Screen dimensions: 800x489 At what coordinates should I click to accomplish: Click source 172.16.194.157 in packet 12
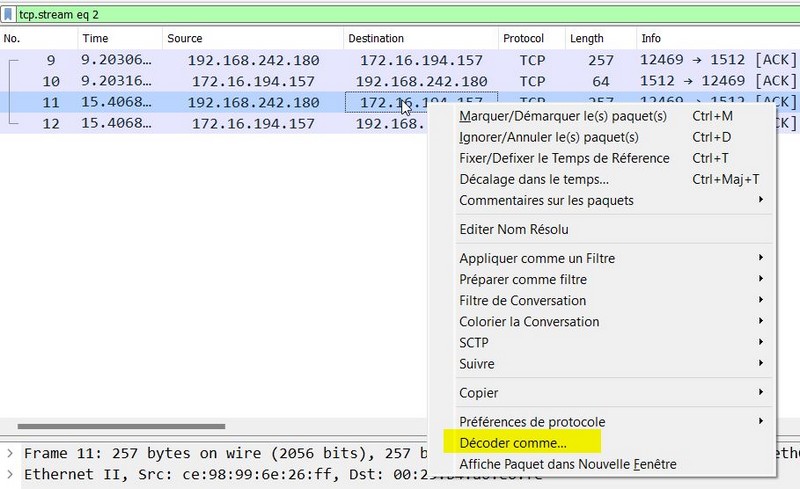click(x=253, y=124)
